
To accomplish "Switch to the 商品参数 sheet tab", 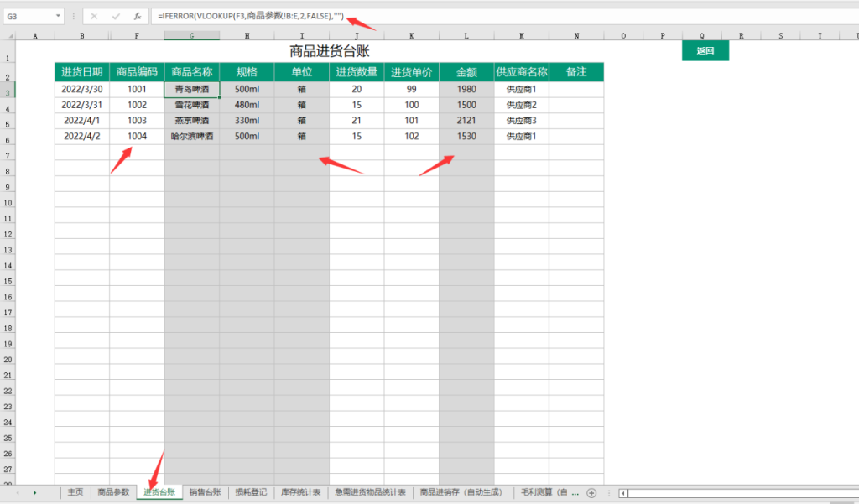I will coord(113,493).
